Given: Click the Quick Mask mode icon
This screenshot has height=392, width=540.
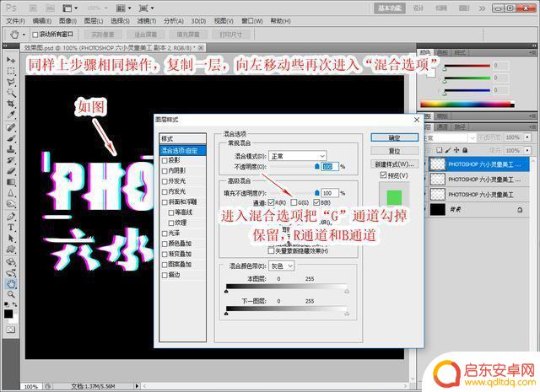Looking at the screenshot, I should tap(11, 330).
